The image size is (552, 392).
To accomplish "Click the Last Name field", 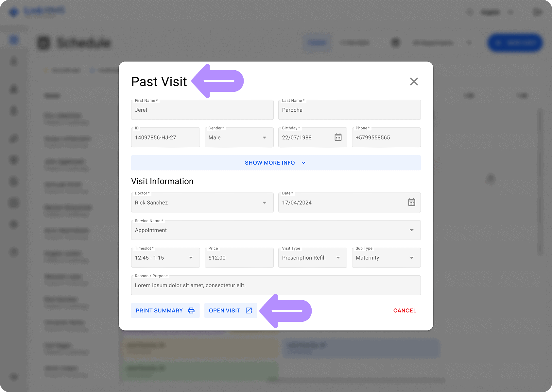I will (349, 110).
